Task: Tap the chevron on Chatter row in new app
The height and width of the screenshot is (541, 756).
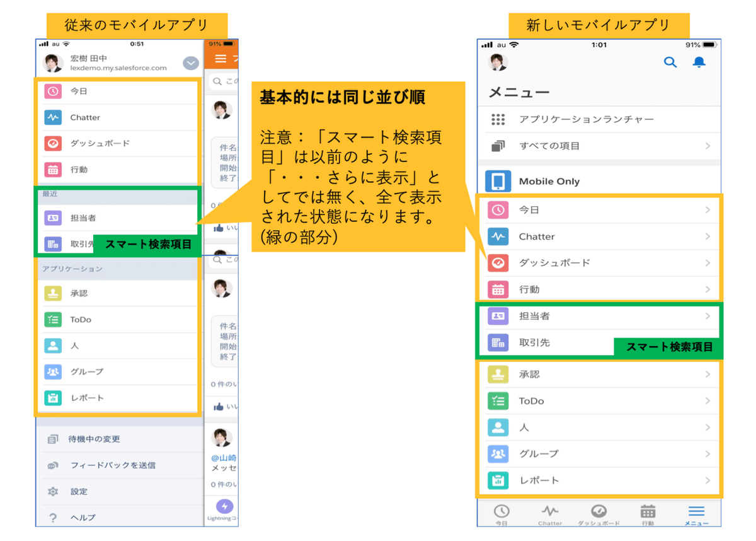Action: tap(708, 236)
